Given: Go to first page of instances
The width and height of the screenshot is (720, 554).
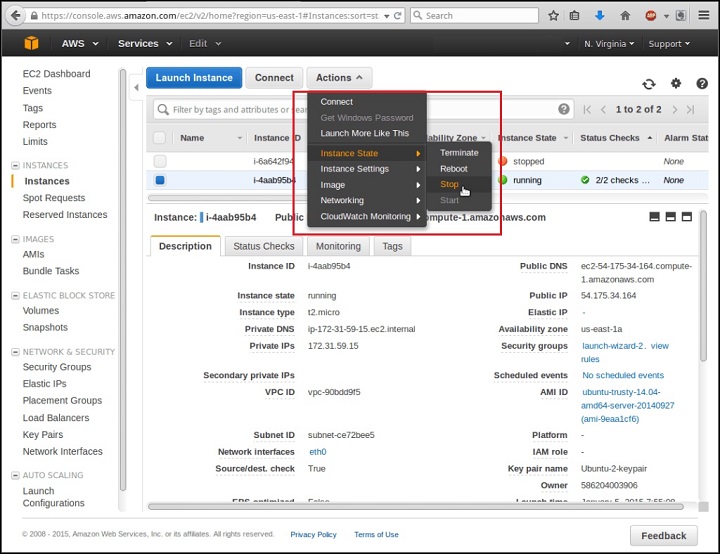Looking at the screenshot, I should click(x=587, y=109).
